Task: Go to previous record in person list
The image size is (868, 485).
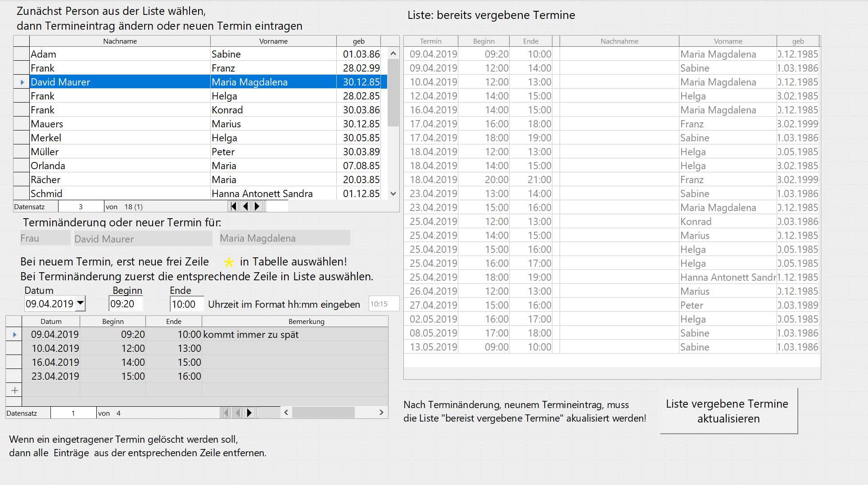Action: click(x=245, y=207)
